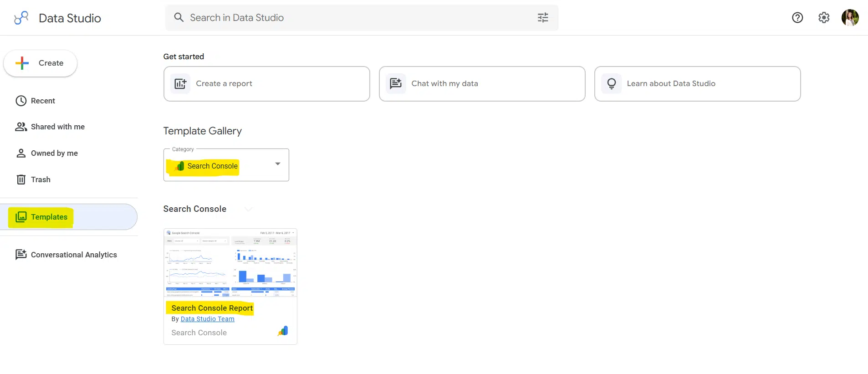
Task: Click the Search Console section heading
Action: (194, 209)
